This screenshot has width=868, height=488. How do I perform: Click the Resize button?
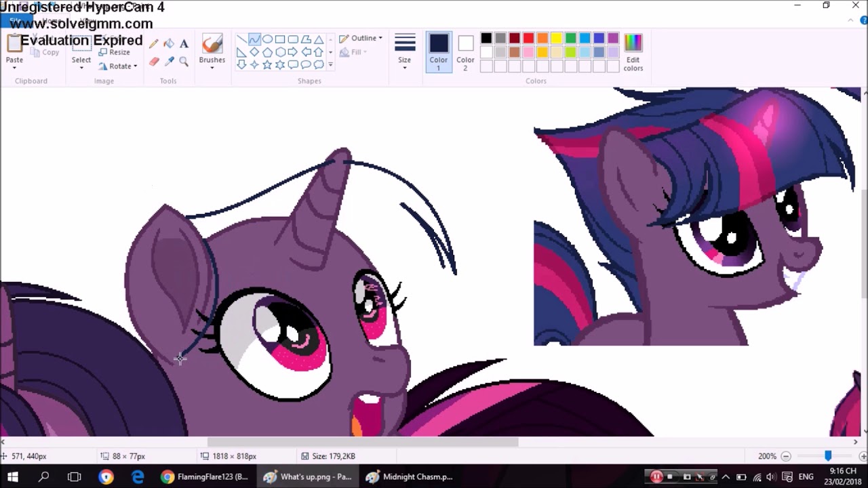(114, 52)
